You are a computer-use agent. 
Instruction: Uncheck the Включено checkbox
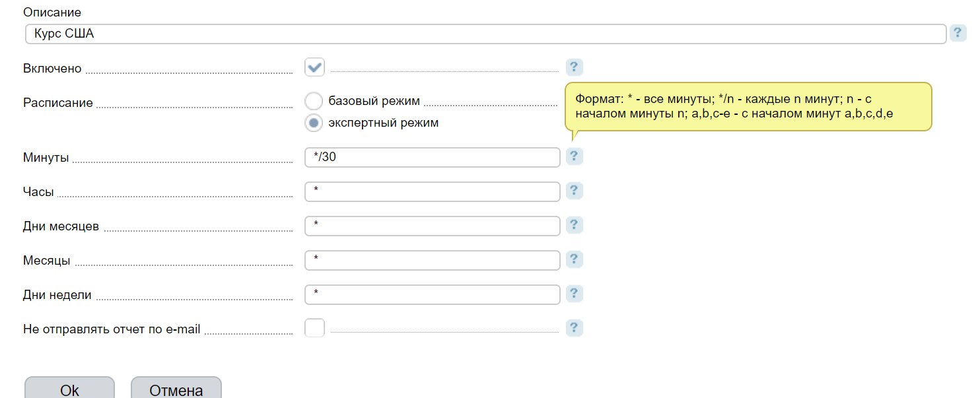[x=315, y=67]
